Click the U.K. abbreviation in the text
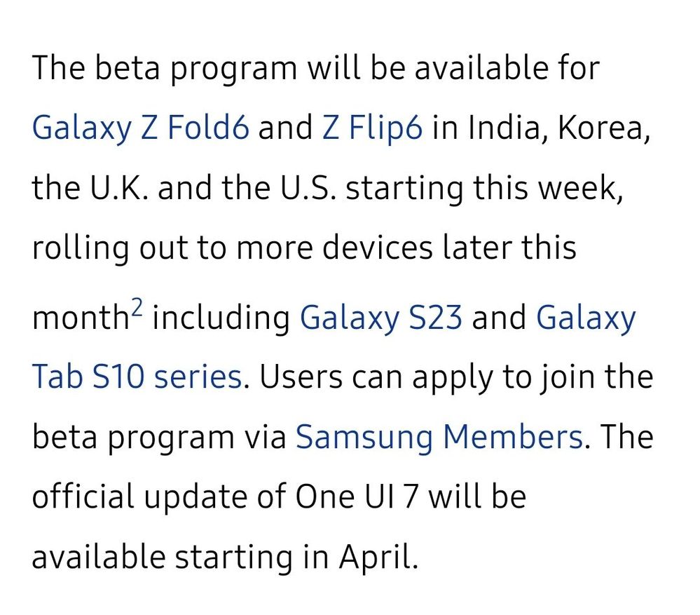This screenshot has height=615, width=700. point(119,187)
